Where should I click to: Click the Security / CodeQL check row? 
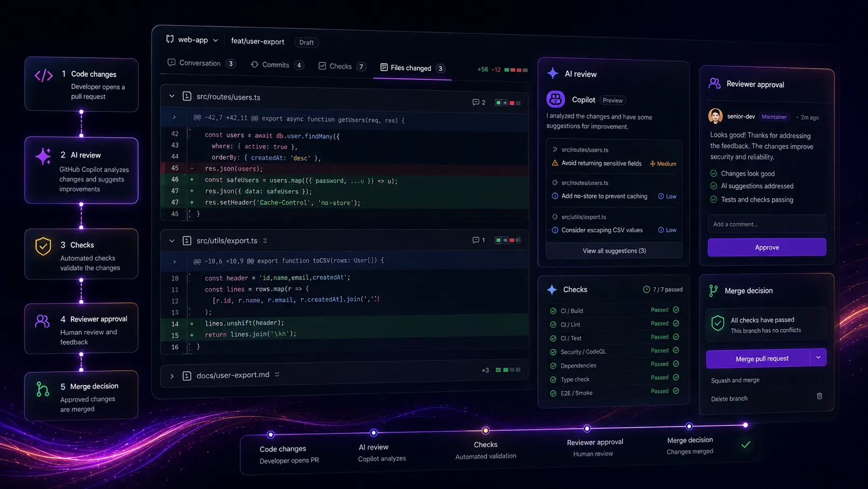pos(614,351)
